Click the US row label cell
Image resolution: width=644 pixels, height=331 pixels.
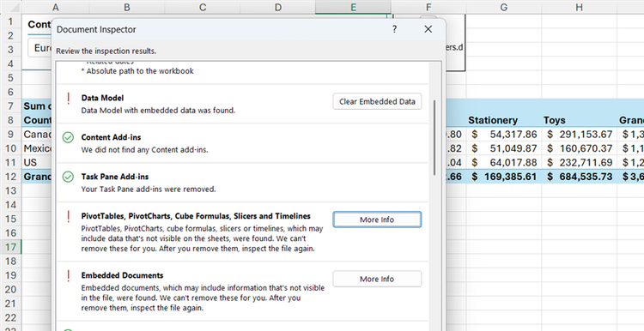click(37, 162)
